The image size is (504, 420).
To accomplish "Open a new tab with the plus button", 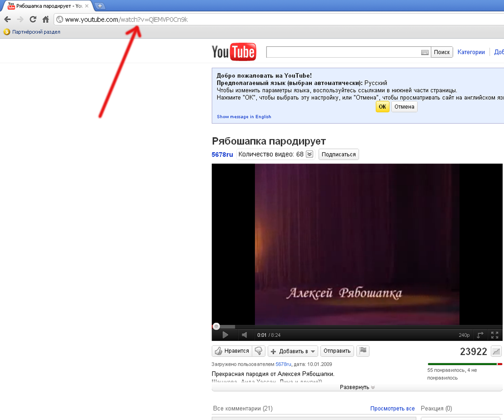I will [100, 6].
